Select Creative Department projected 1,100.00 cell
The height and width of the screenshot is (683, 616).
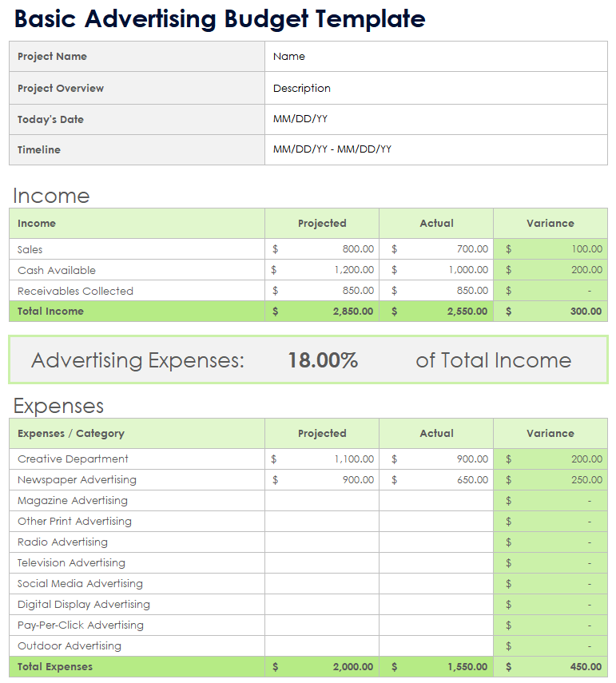[322, 459]
